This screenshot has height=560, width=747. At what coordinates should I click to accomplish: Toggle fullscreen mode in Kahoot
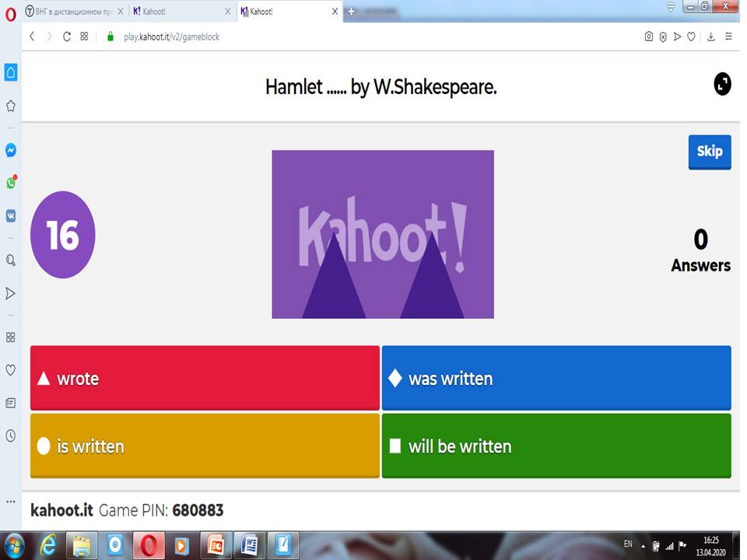(722, 85)
